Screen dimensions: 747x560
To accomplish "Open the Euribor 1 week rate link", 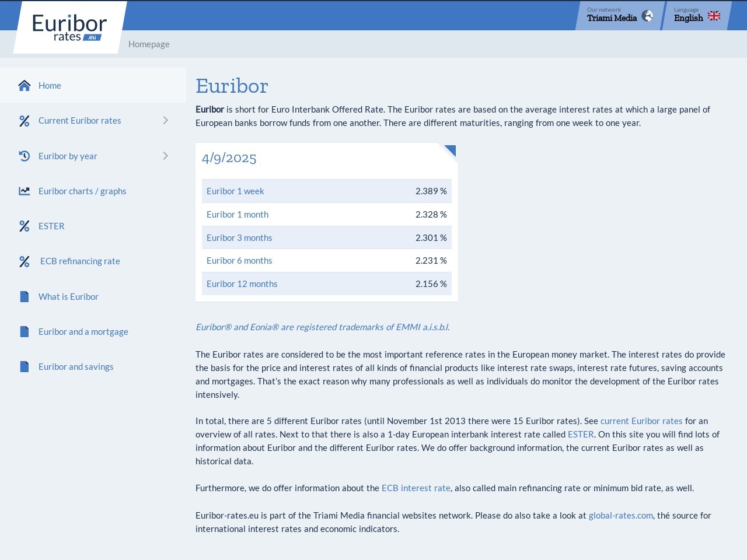I will point(235,191).
